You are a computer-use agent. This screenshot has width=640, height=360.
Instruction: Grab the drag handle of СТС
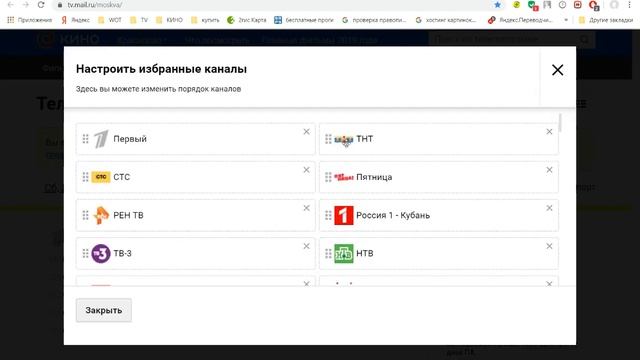pyautogui.click(x=85, y=177)
